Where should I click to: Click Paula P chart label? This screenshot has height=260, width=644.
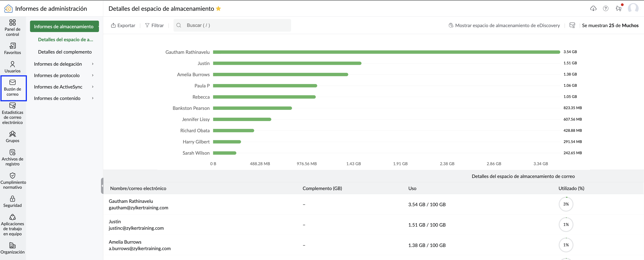pyautogui.click(x=202, y=86)
